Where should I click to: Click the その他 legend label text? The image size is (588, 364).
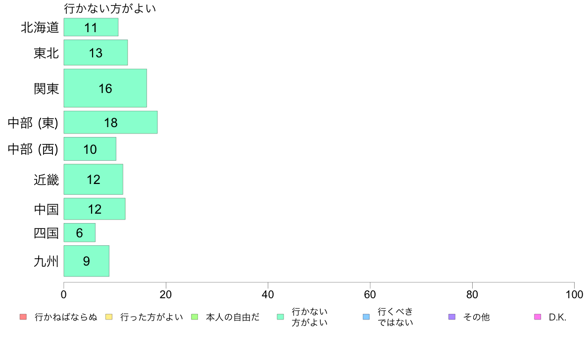476,317
